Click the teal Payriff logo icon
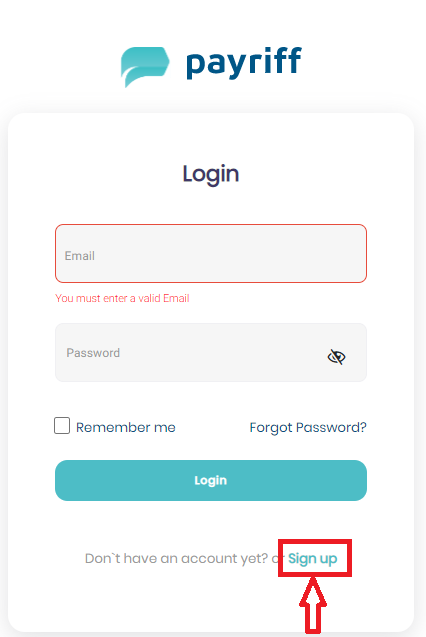Screen dimensions: 426x637 [145, 67]
